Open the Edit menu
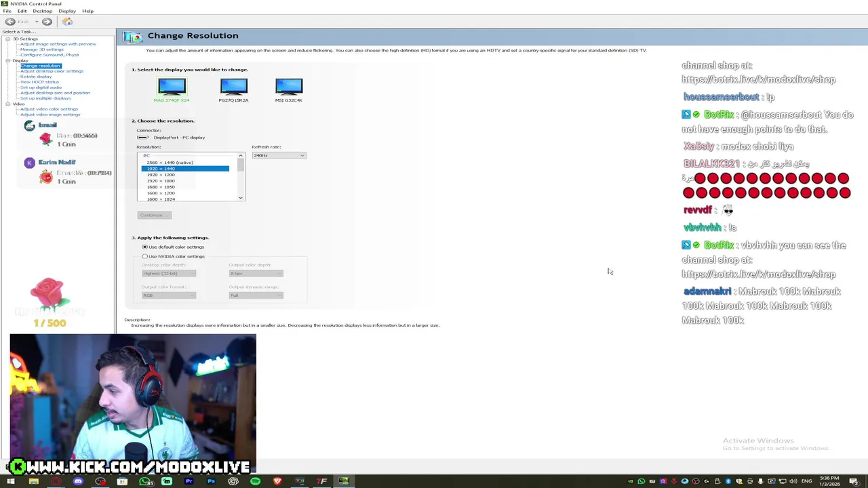This screenshot has height=488, width=868. [x=22, y=11]
